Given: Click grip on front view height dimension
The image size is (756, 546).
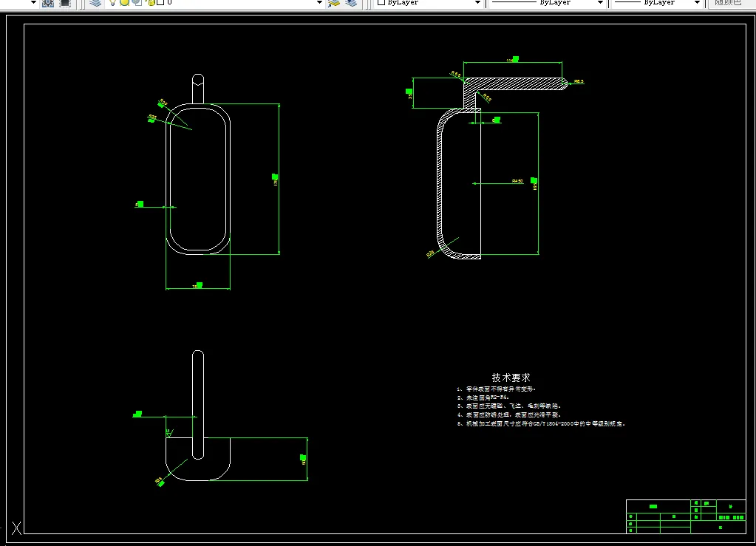Looking at the screenshot, I should (x=275, y=177).
